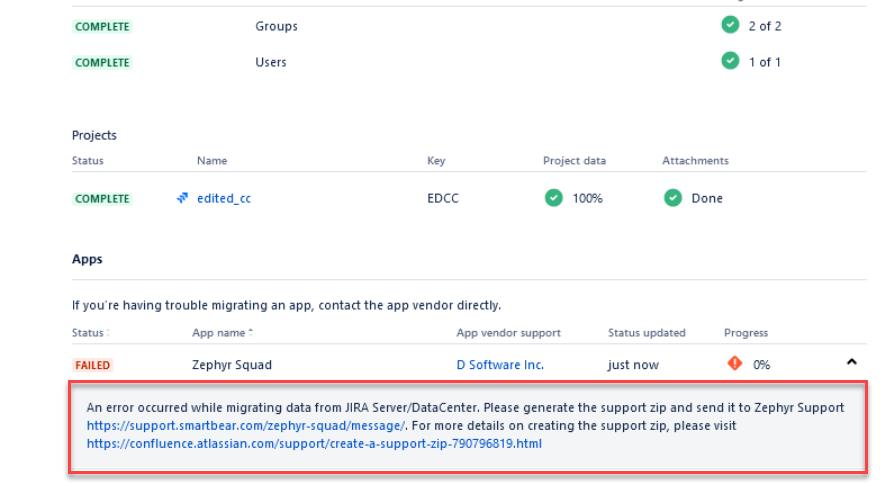
Task: Click the green check next to 100%
Action: point(553,198)
